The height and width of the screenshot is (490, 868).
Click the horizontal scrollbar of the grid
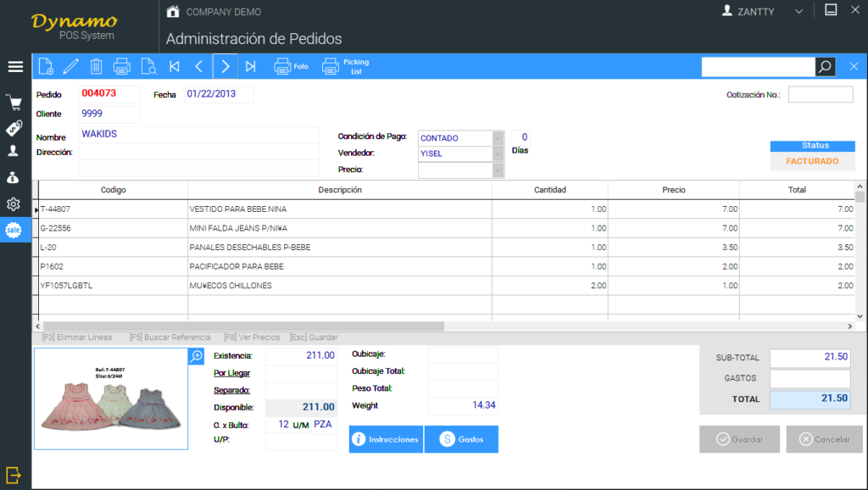(243, 326)
